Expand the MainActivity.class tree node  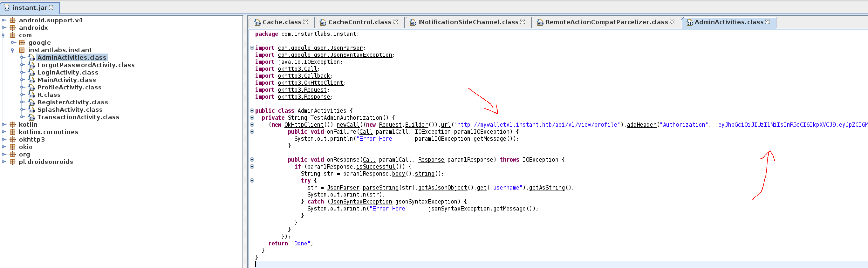coord(22,80)
